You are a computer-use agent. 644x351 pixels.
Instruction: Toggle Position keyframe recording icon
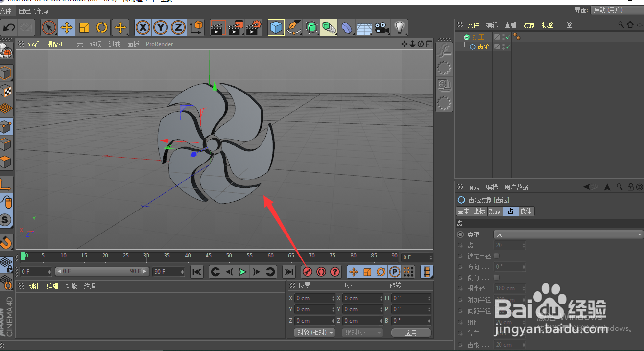[x=354, y=272]
